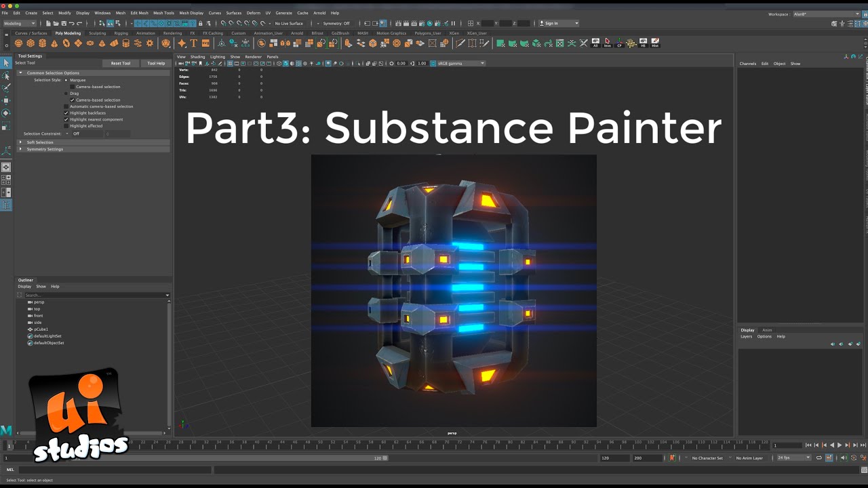
Task: Choose the Lasso select tool
Action: [6, 75]
